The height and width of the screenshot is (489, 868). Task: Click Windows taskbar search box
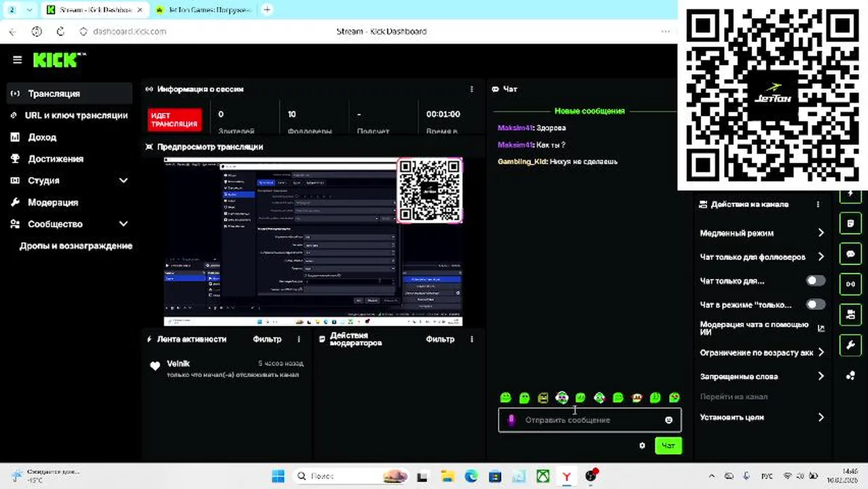[x=351, y=476]
